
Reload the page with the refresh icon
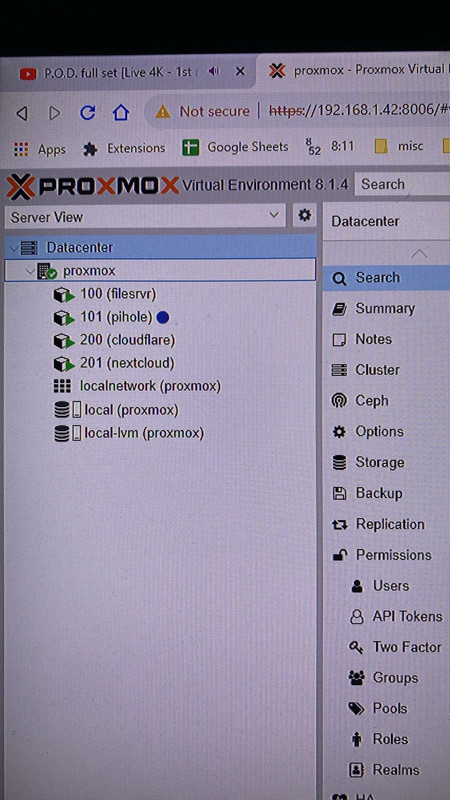(88, 112)
